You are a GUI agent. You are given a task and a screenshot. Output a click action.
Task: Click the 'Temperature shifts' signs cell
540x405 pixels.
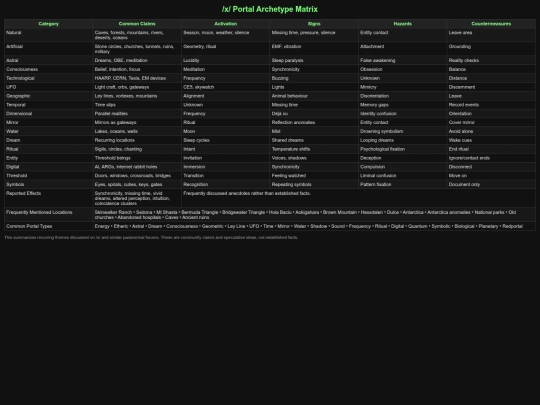coord(314,149)
